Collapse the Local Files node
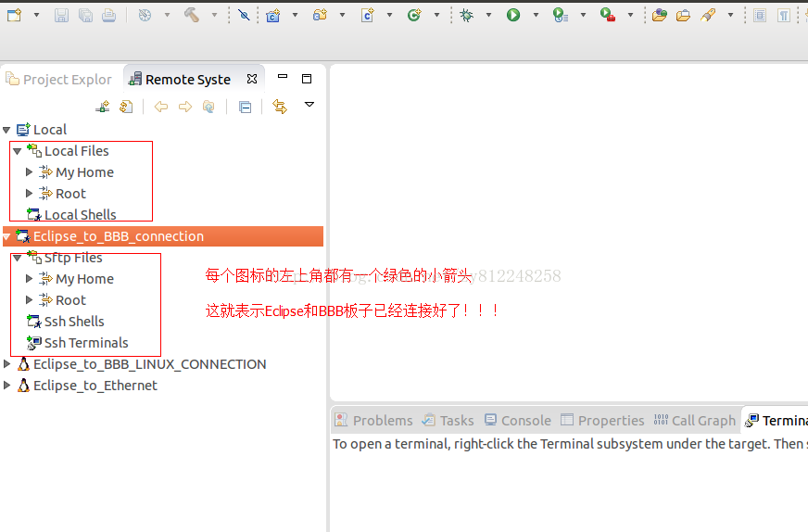 18,151
